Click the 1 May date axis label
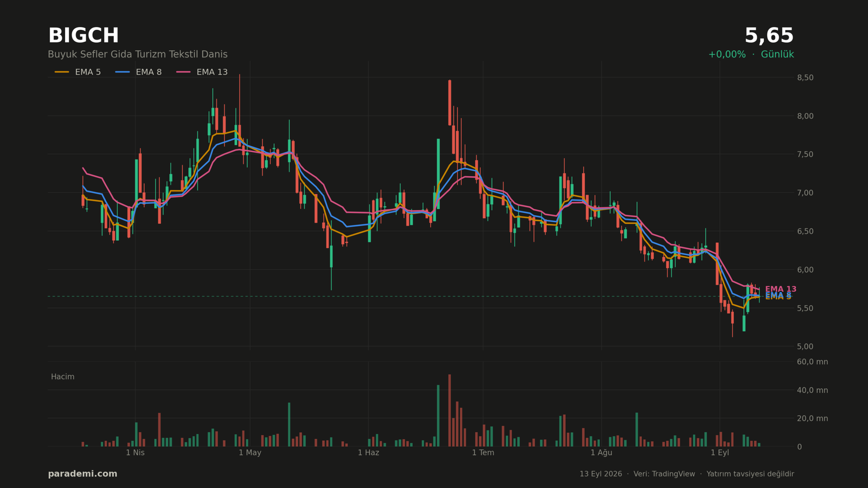The image size is (868, 488). pyautogui.click(x=250, y=453)
